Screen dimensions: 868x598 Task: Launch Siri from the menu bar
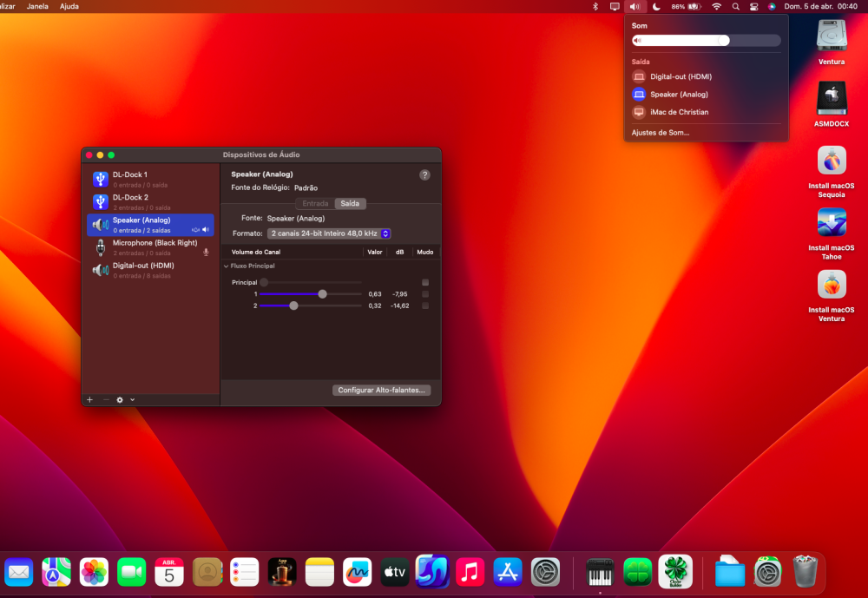(x=772, y=7)
